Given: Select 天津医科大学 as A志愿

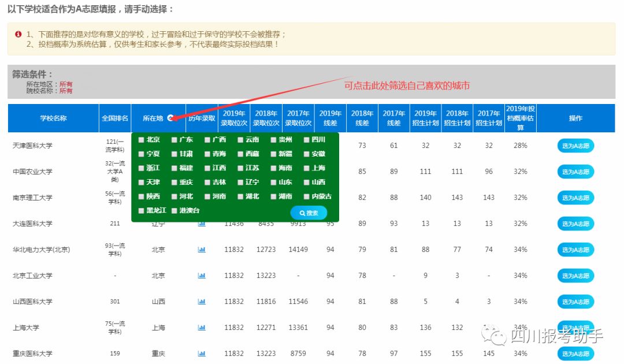Looking at the screenshot, I should point(575,146).
